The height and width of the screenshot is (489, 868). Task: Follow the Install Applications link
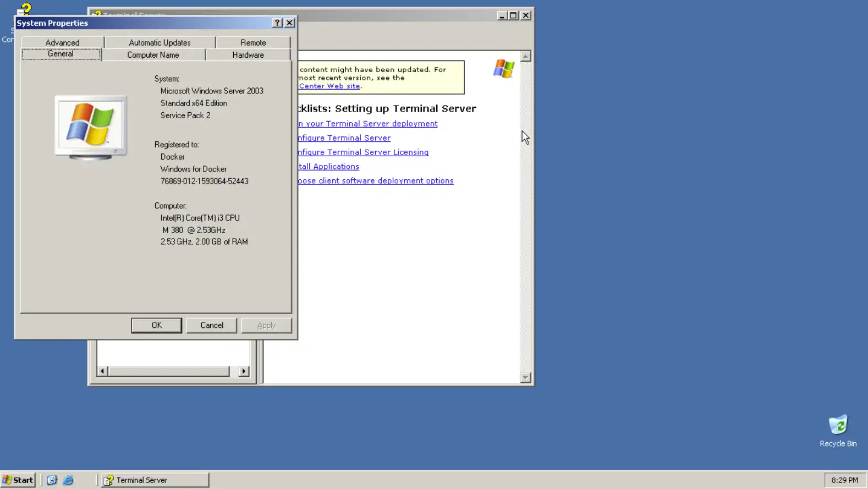pyautogui.click(x=329, y=167)
